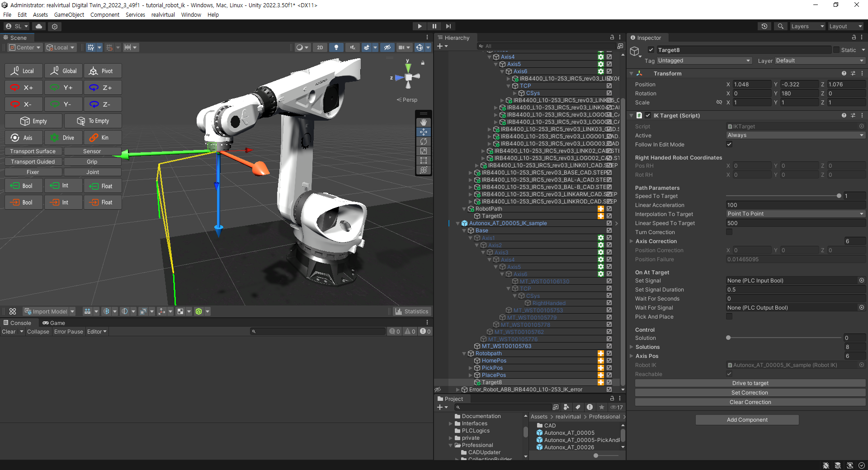868x470 pixels.
Task: Start Play mode with the play button
Action: tap(420, 26)
